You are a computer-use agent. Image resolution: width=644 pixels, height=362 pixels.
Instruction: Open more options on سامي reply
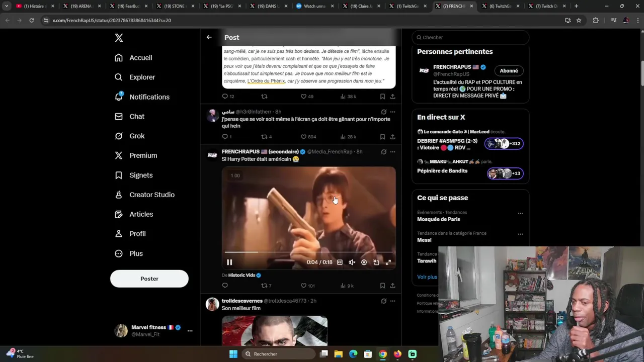392,112
